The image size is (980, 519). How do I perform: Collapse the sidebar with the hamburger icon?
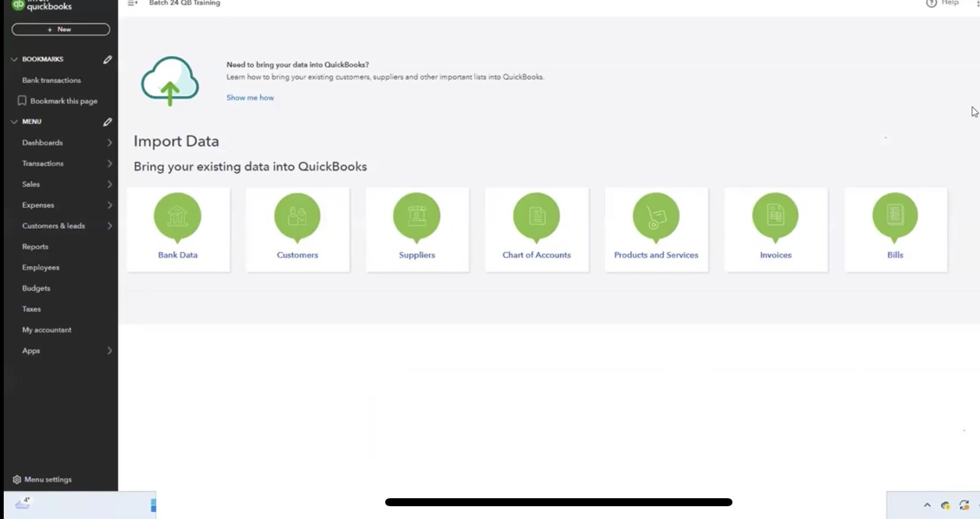pyautogui.click(x=132, y=3)
